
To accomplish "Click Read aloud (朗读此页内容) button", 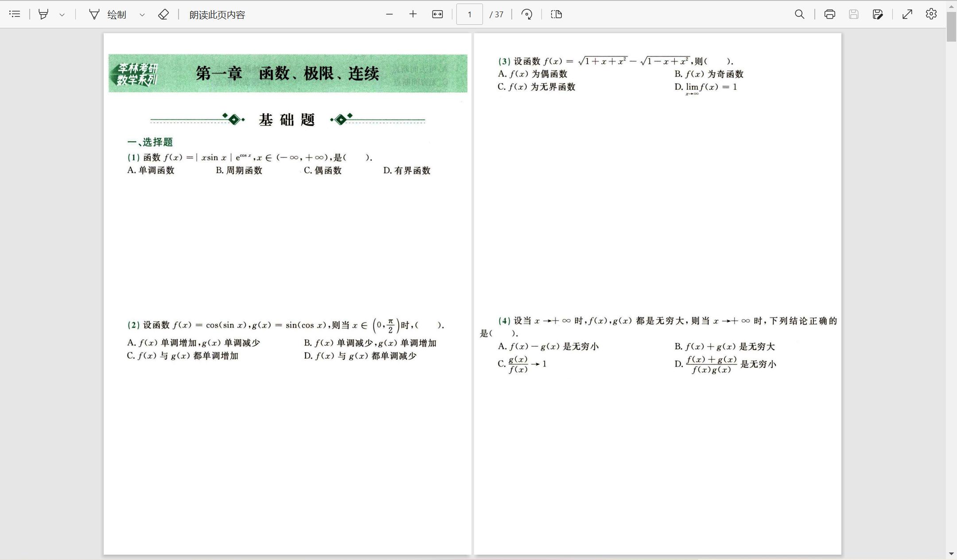I will pos(217,15).
